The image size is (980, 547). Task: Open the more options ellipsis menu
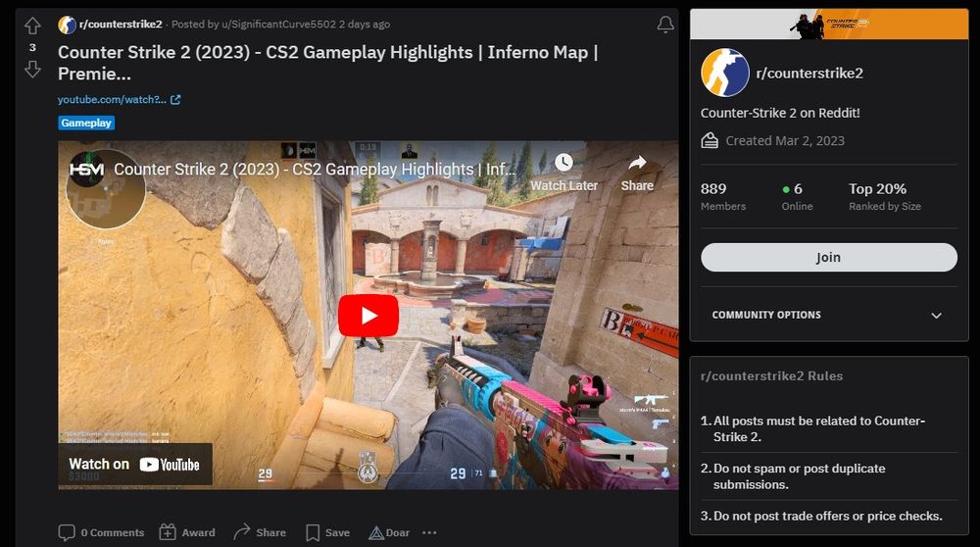click(x=429, y=532)
